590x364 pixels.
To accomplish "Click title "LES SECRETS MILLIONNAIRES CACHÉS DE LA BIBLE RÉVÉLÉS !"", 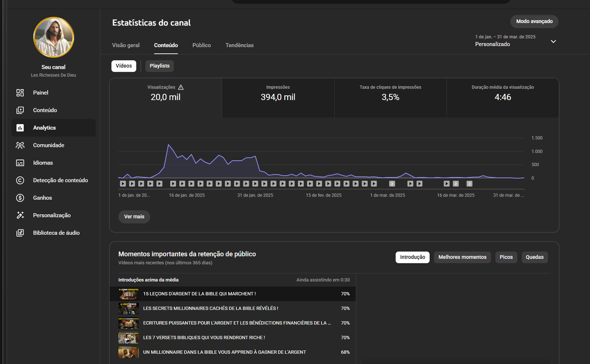I will (211, 308).
